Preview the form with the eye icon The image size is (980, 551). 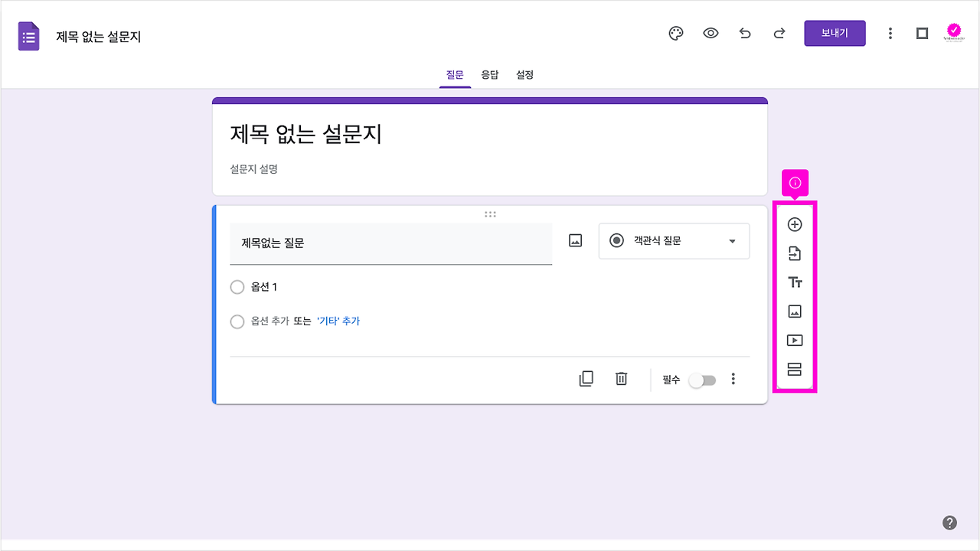click(710, 33)
